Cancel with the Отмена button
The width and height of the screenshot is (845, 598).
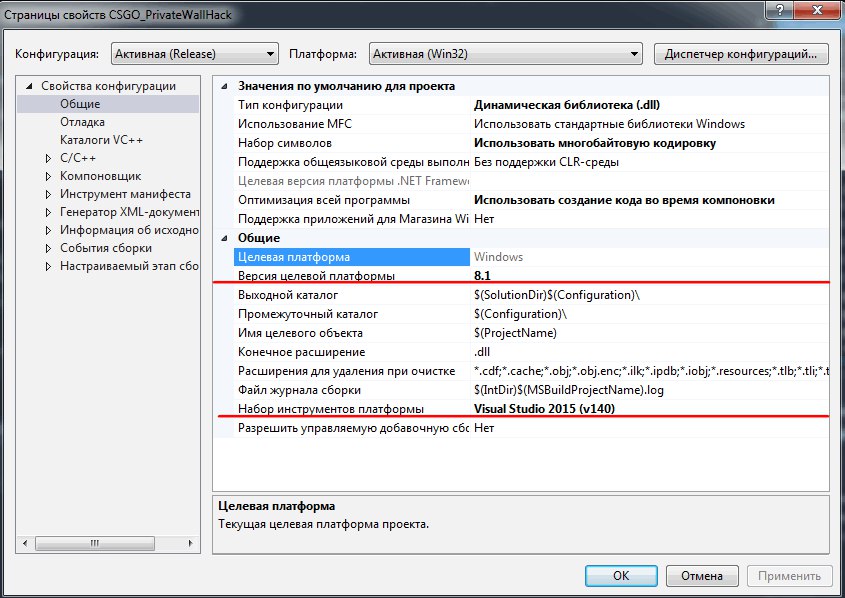pyautogui.click(x=702, y=576)
